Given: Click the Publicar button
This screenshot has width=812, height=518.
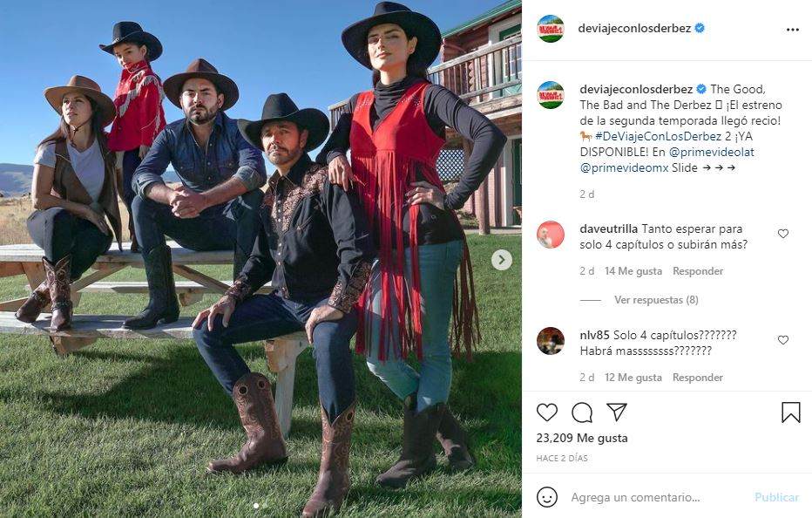Looking at the screenshot, I should coord(776,497).
